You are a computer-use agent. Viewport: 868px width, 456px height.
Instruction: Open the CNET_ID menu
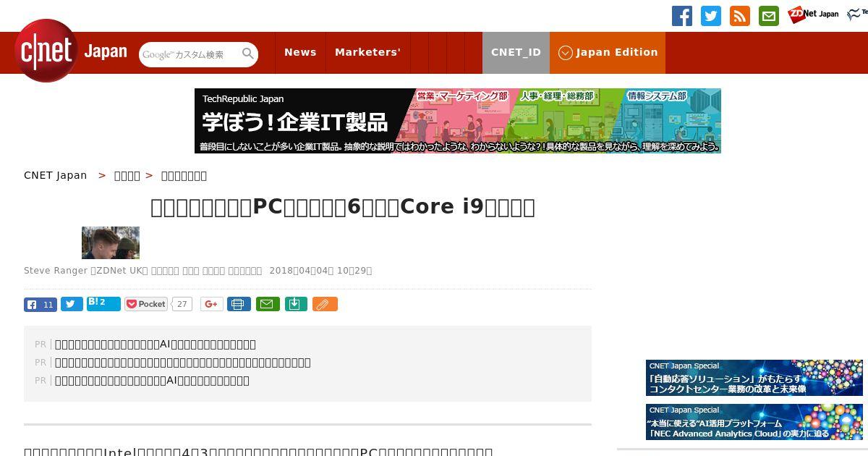516,52
